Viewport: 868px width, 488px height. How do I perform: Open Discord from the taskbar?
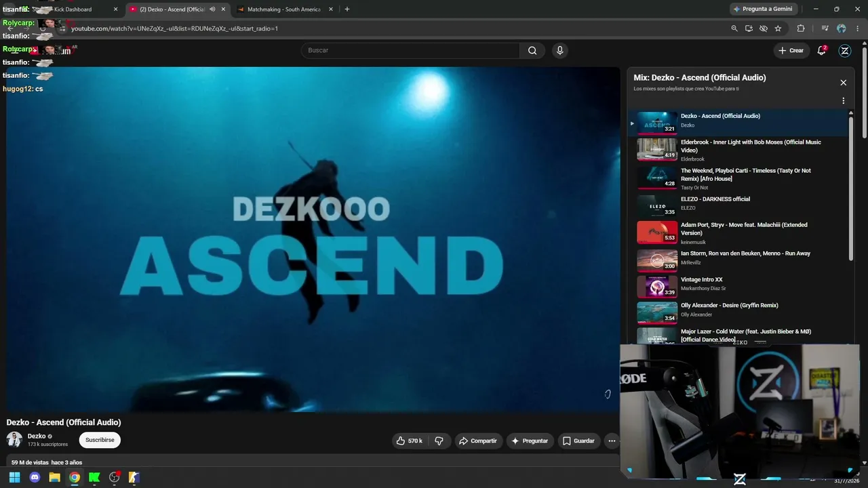click(x=35, y=477)
